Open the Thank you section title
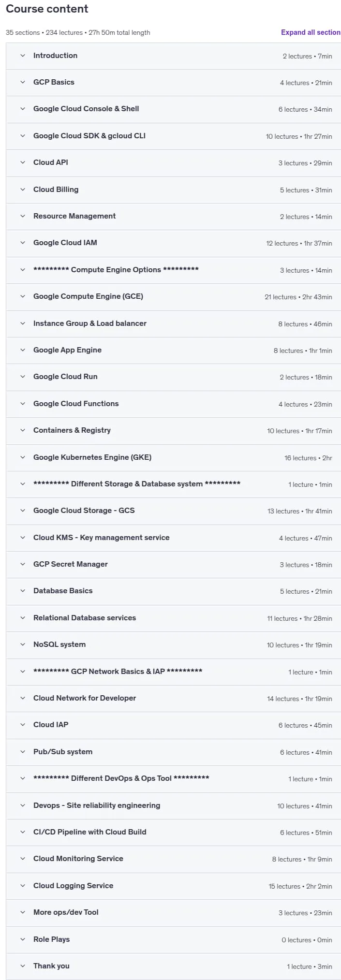 click(x=51, y=966)
